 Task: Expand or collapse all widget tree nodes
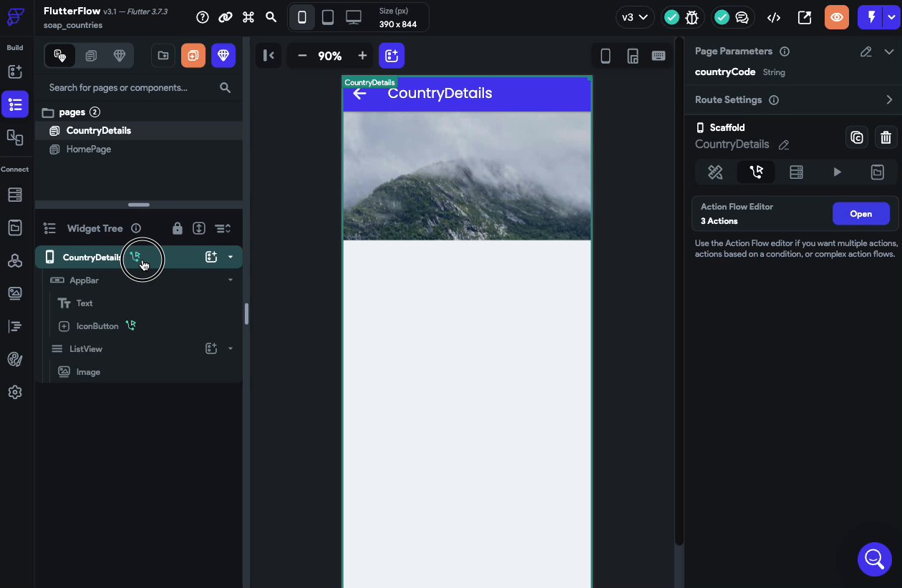click(x=199, y=228)
